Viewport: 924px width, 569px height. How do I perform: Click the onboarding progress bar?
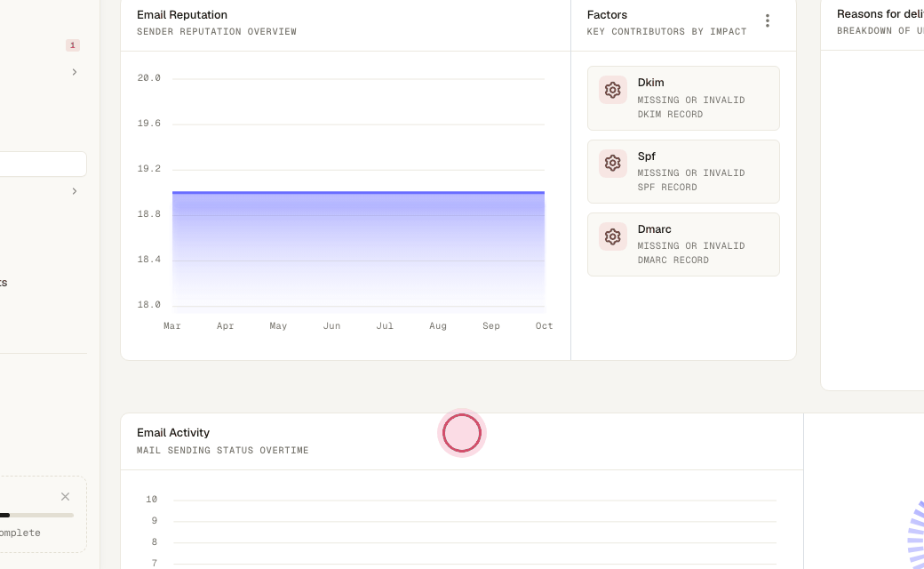36,516
